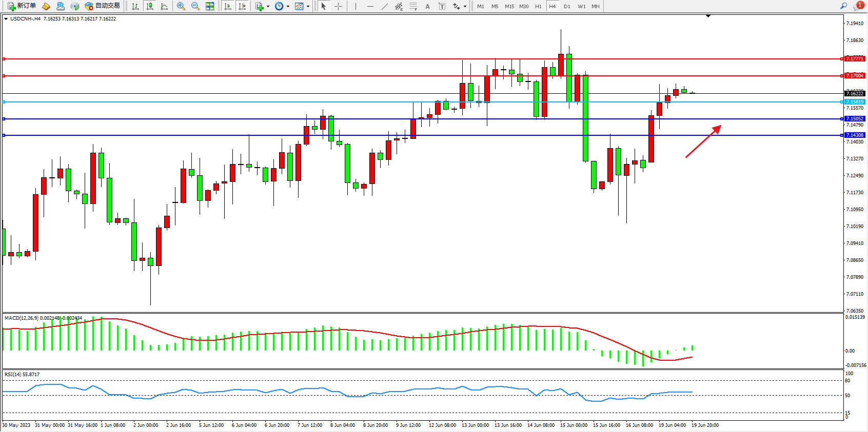This screenshot has height=432, width=868.
Task: Click the zoom in magnifier icon
Action: (181, 6)
